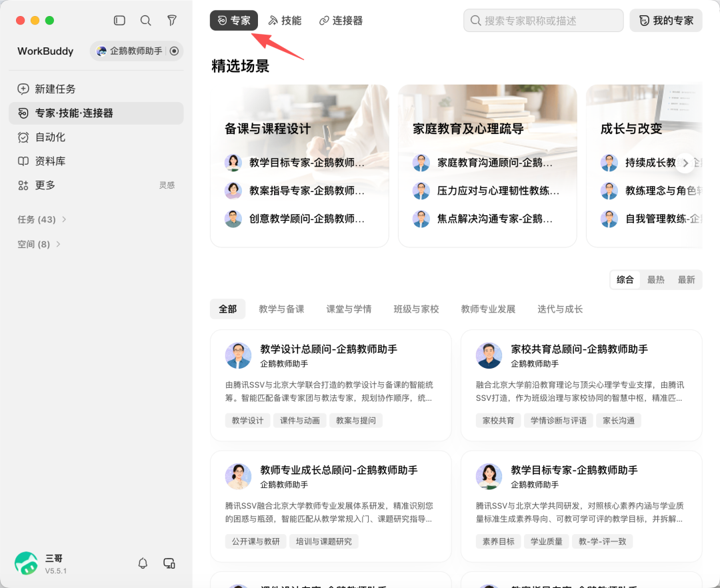Viewport: 720px width, 588px height.
Task: Select 专家·技能·连接器 in sidebar
Action: 96,113
